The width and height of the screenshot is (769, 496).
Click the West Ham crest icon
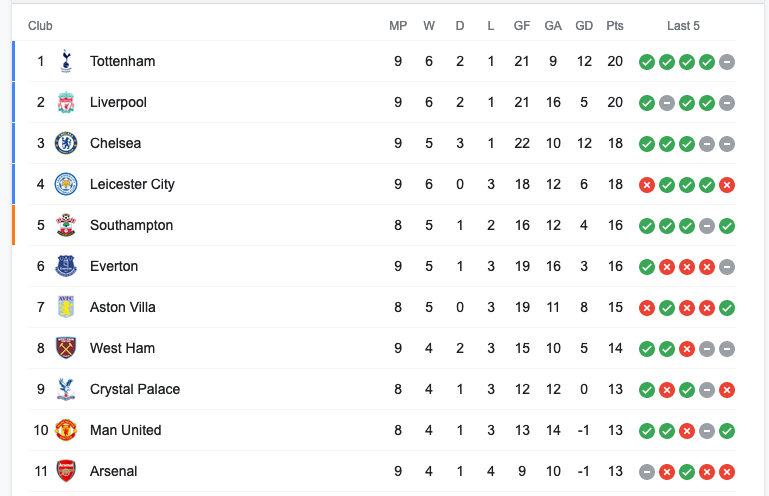(66, 348)
